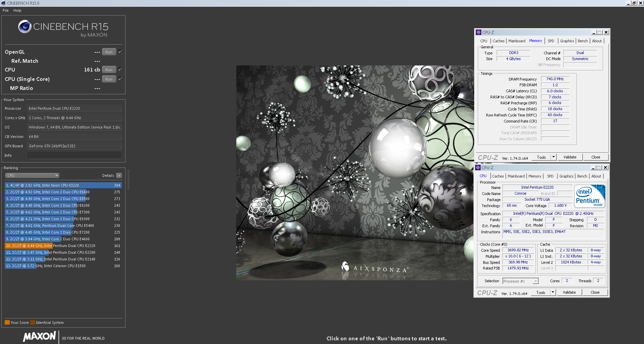Select ranking entry Core 2 Duo E4600

[x=63, y=239]
